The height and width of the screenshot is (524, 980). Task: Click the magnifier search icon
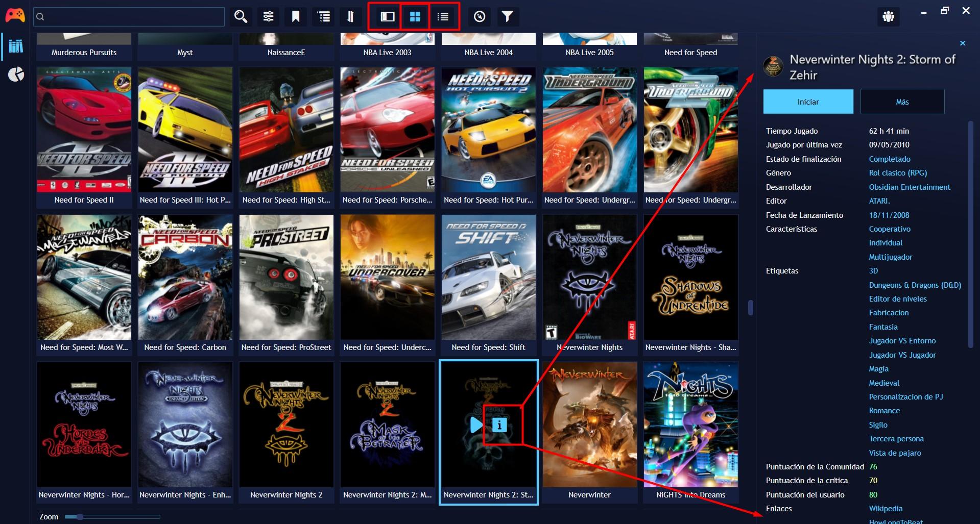click(x=241, y=17)
